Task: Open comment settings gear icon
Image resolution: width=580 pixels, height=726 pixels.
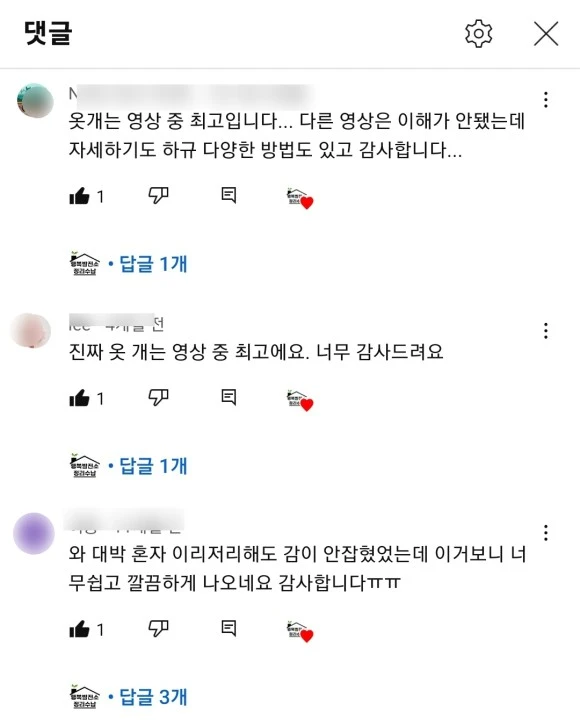Action: tap(478, 34)
